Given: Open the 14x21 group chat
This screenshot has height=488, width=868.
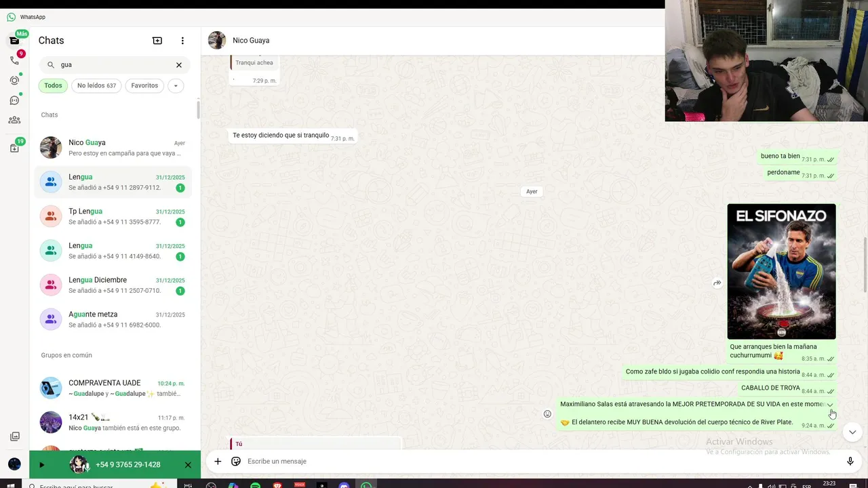Looking at the screenshot, I should click(113, 422).
